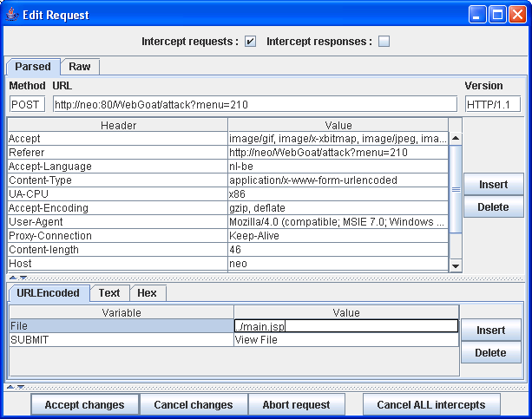
Task: Click the URL text field
Action: point(254,104)
